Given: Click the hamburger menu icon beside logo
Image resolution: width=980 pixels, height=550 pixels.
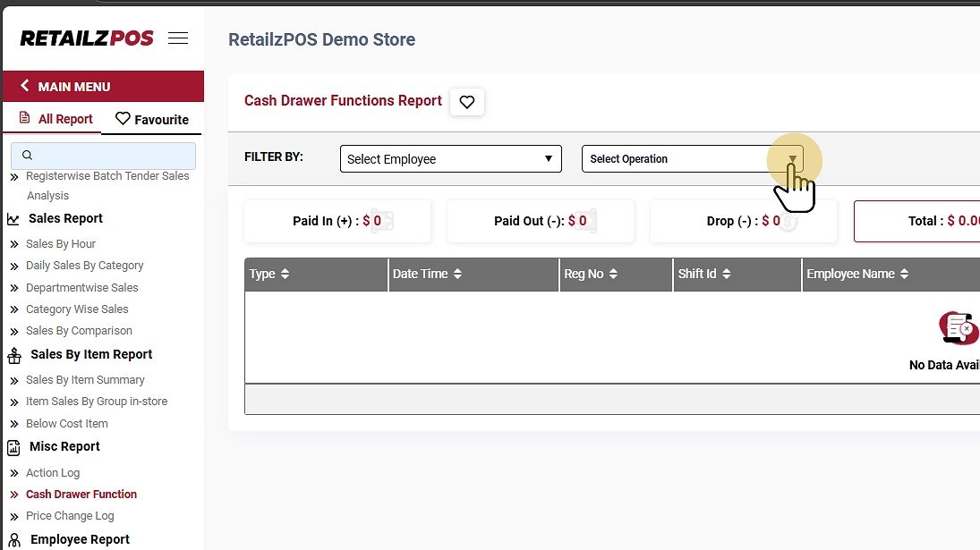Looking at the screenshot, I should click(x=178, y=38).
